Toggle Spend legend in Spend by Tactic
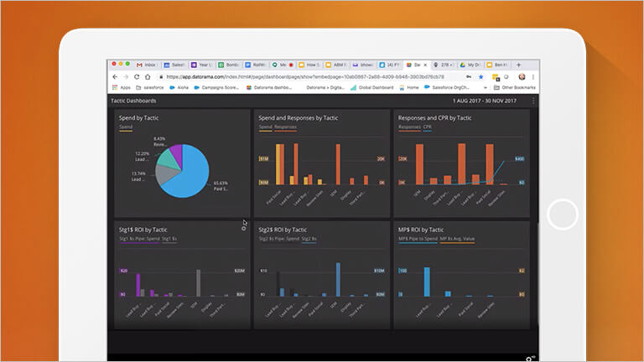The image size is (644, 362). click(126, 127)
